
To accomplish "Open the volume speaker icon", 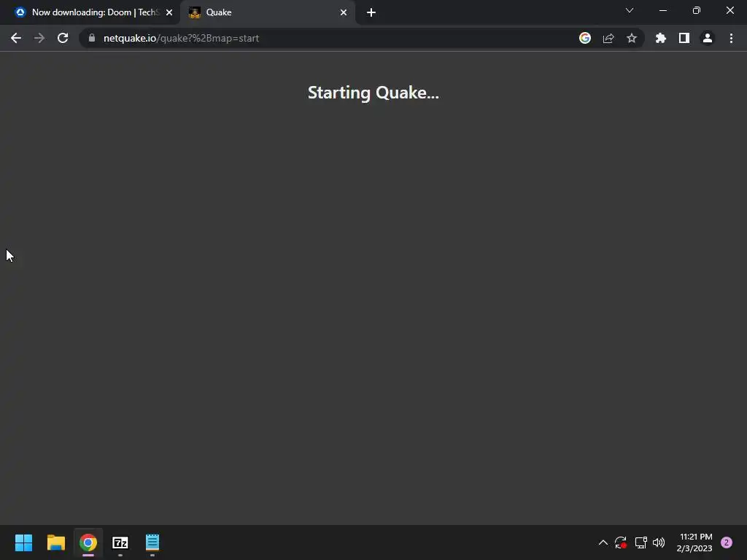I will 659,542.
